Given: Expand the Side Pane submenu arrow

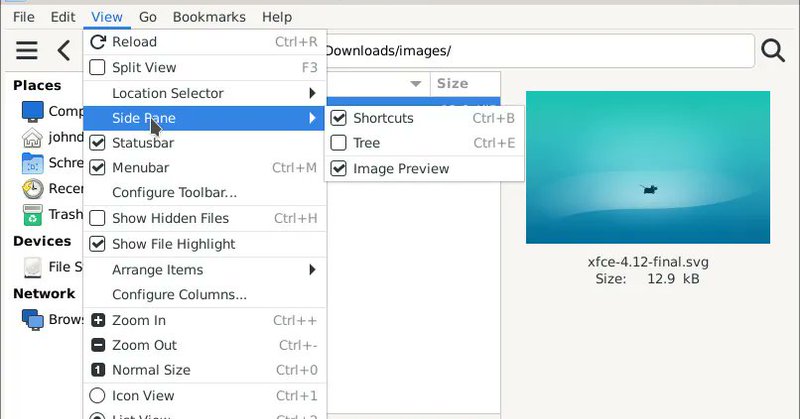Looking at the screenshot, I should (312, 118).
